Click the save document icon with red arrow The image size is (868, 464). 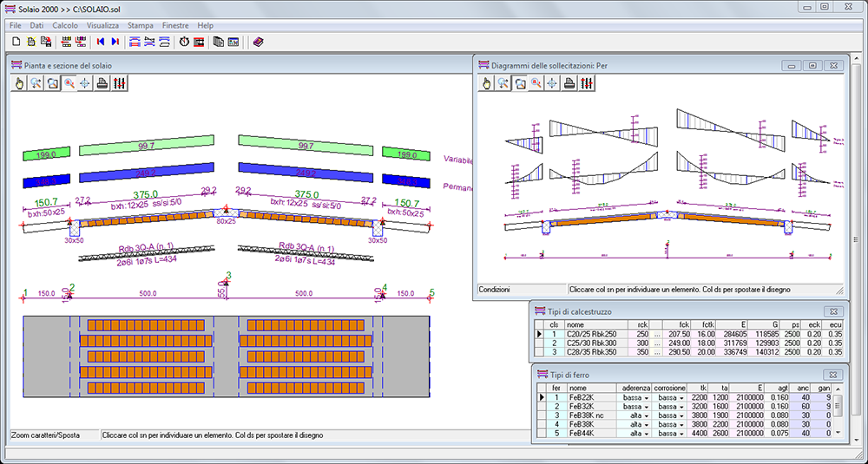coord(46,42)
